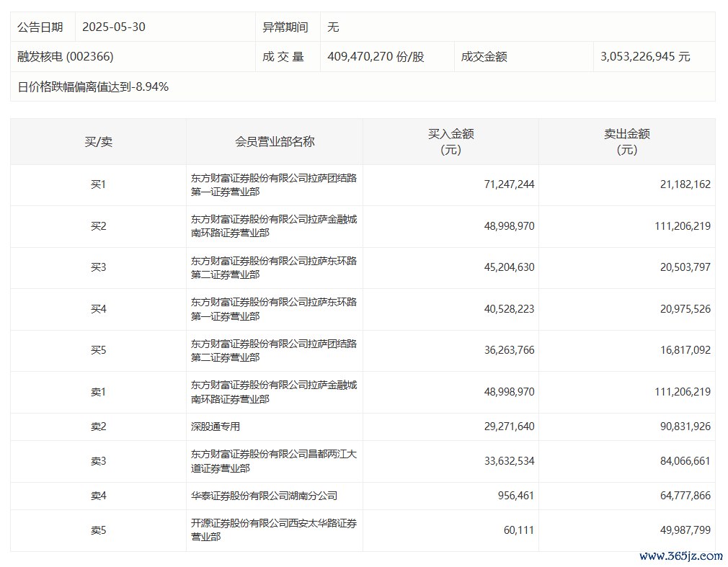This screenshot has width=728, height=567.
Task: Select buy amount 956,461
Action: pyautogui.click(x=516, y=496)
